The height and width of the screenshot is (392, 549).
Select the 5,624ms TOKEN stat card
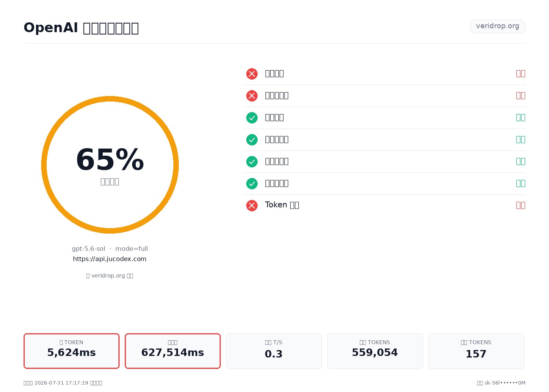[71, 351]
